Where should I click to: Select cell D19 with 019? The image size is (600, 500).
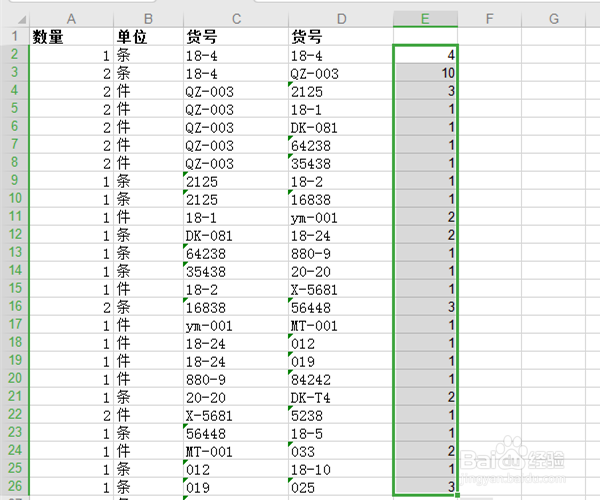tap(341, 361)
